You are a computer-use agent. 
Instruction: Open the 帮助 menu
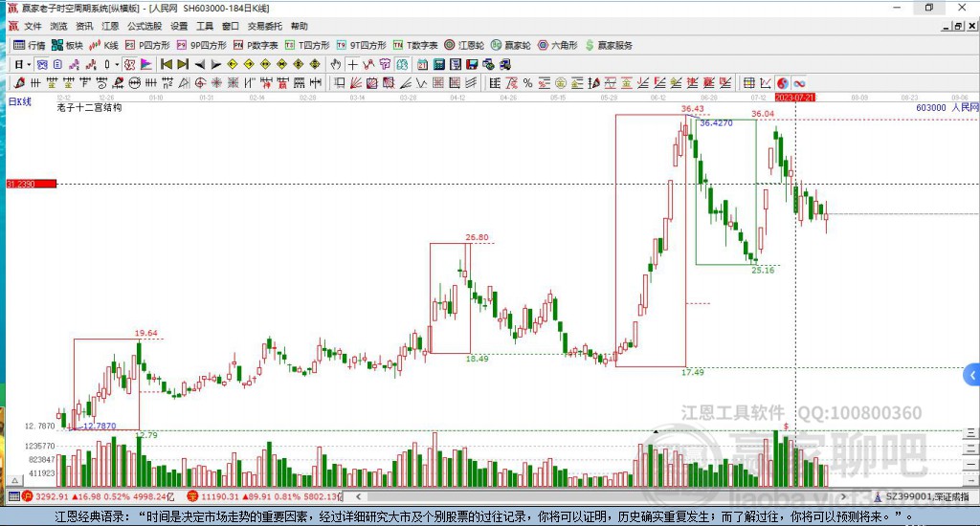tap(300, 26)
